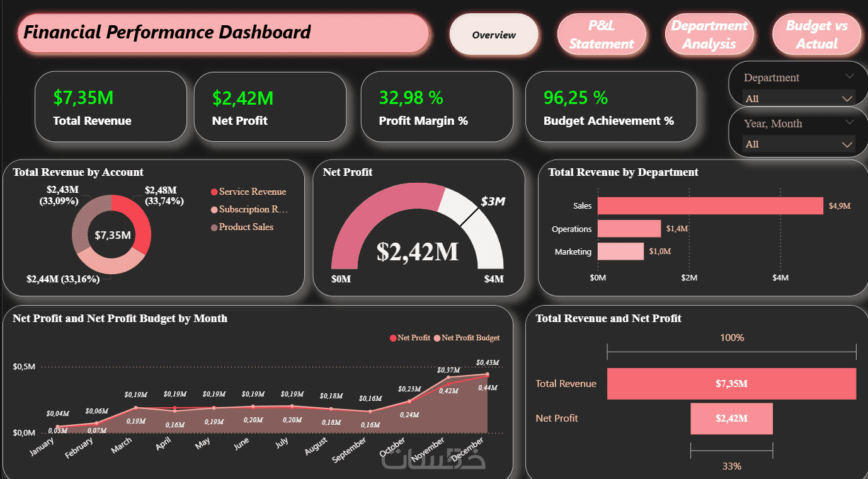Select the Operations revenue bar
Viewport: 868px width, 479px height.
coord(629,229)
